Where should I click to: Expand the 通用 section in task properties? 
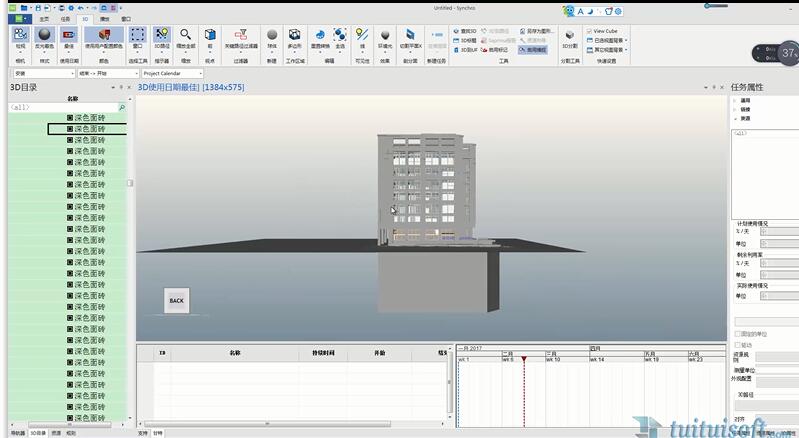click(x=737, y=101)
